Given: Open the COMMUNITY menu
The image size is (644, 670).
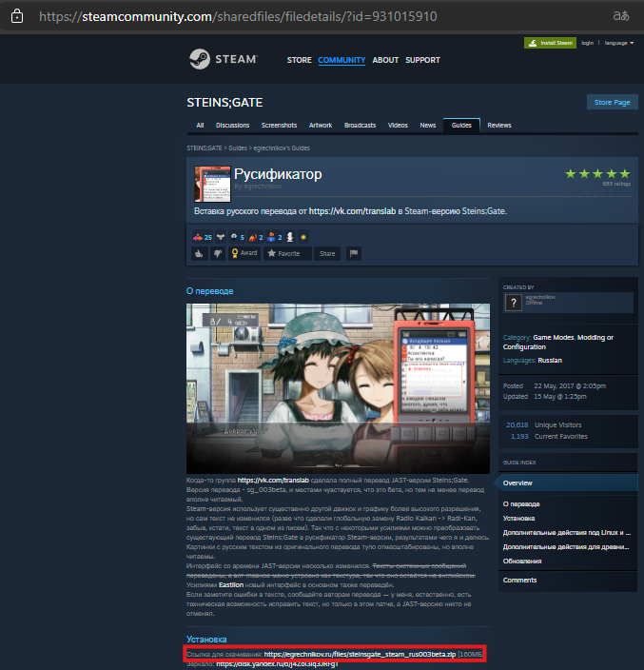Looking at the screenshot, I should click(x=342, y=60).
